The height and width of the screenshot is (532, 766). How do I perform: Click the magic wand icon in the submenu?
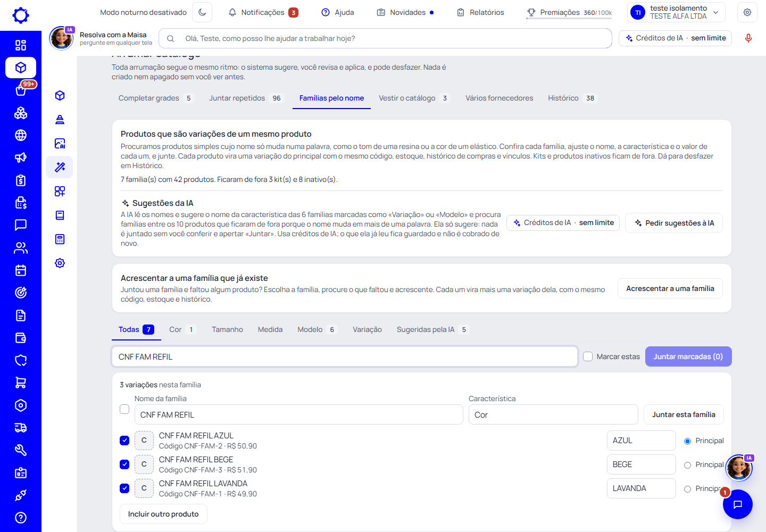coord(60,167)
